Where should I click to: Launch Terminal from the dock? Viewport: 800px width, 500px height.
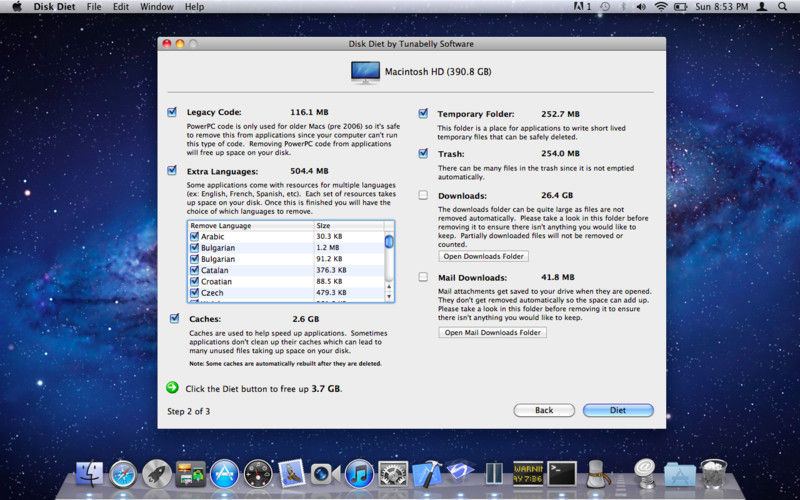click(x=562, y=474)
